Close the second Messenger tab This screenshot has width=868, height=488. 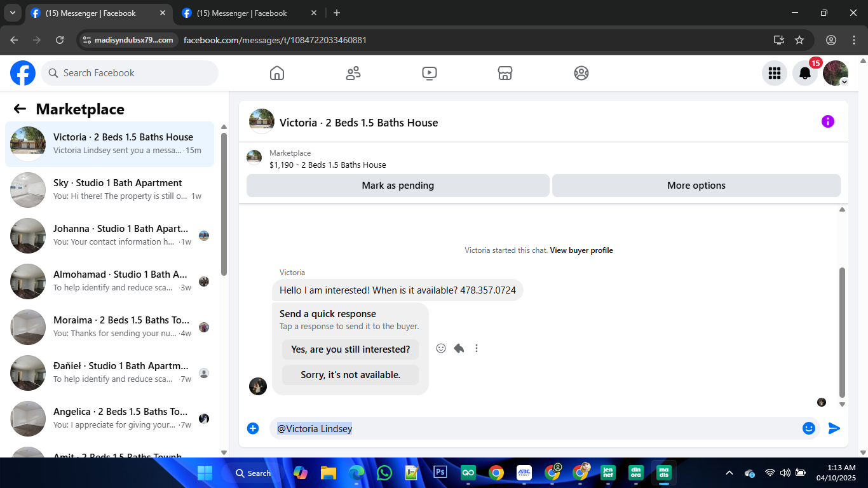[x=314, y=13]
